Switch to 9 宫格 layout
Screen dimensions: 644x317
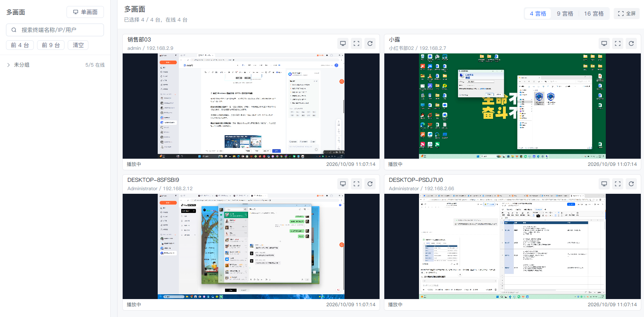click(x=565, y=14)
